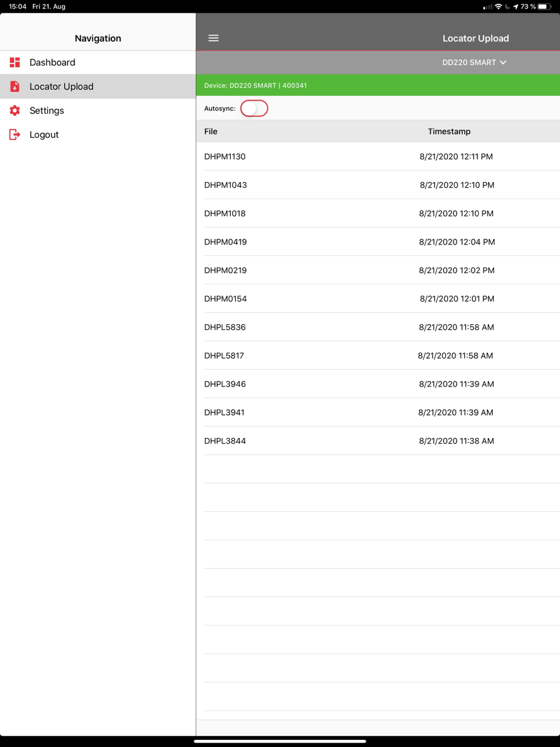Click the Locator Upload page title
Viewport: 560px width, 747px height.
point(475,38)
